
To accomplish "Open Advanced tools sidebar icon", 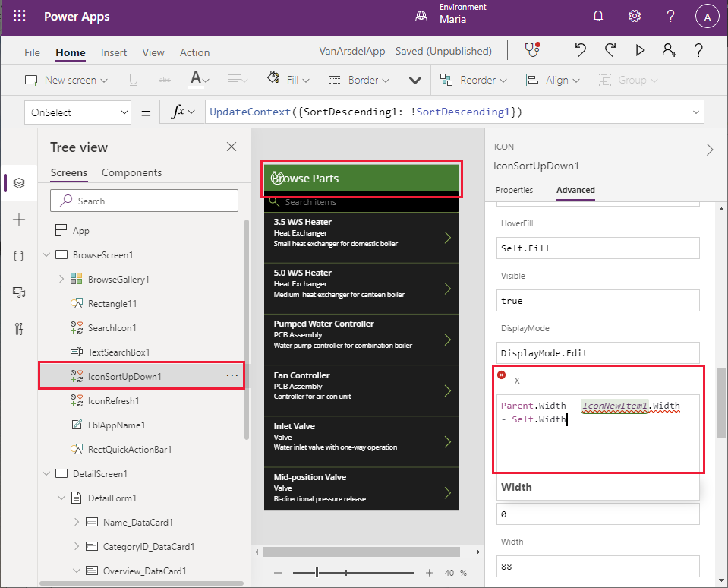I will pos(19,329).
